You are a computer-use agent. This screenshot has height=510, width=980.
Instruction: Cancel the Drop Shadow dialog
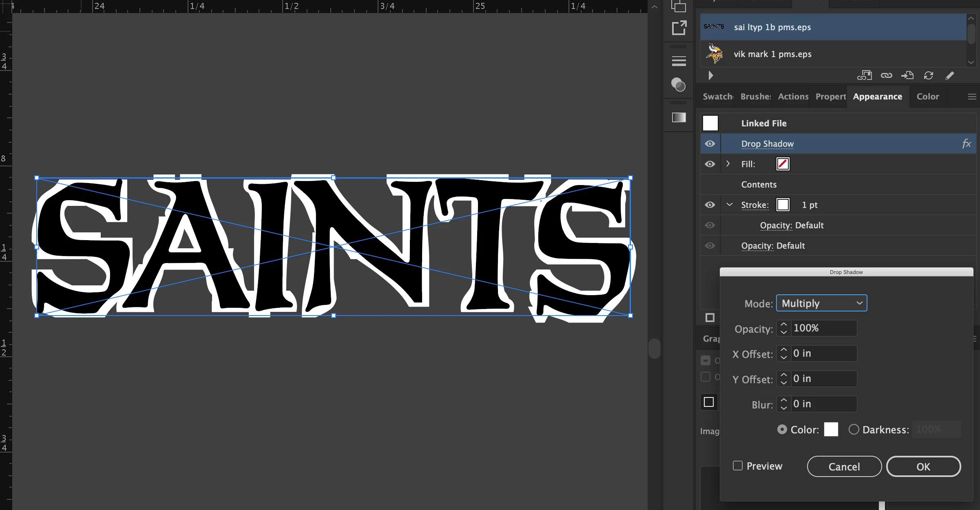click(x=844, y=466)
